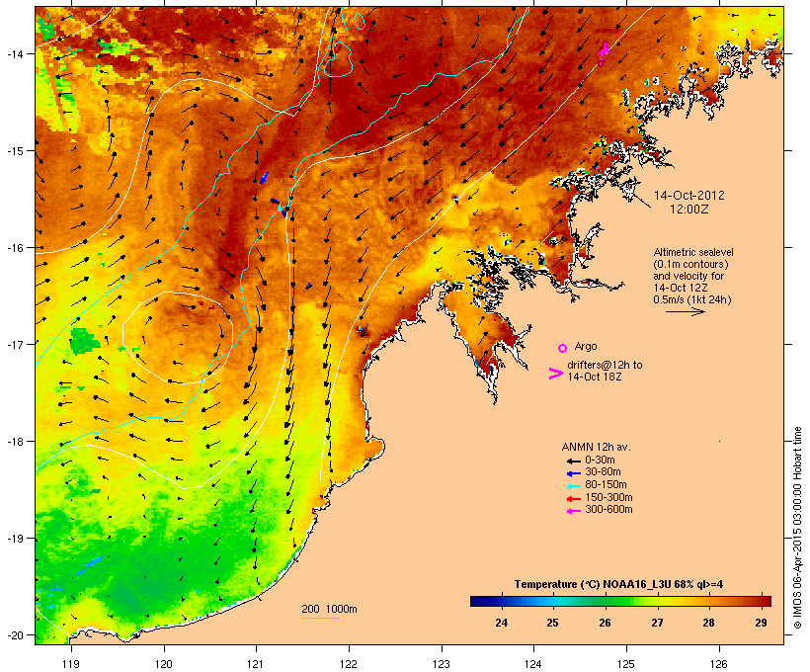Viewport: 810px width, 672px height.
Task: Click the latitude label -14
Action: pos(14,53)
